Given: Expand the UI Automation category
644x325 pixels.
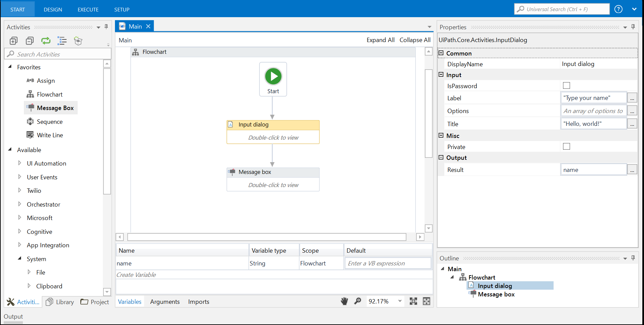Looking at the screenshot, I should (19, 163).
